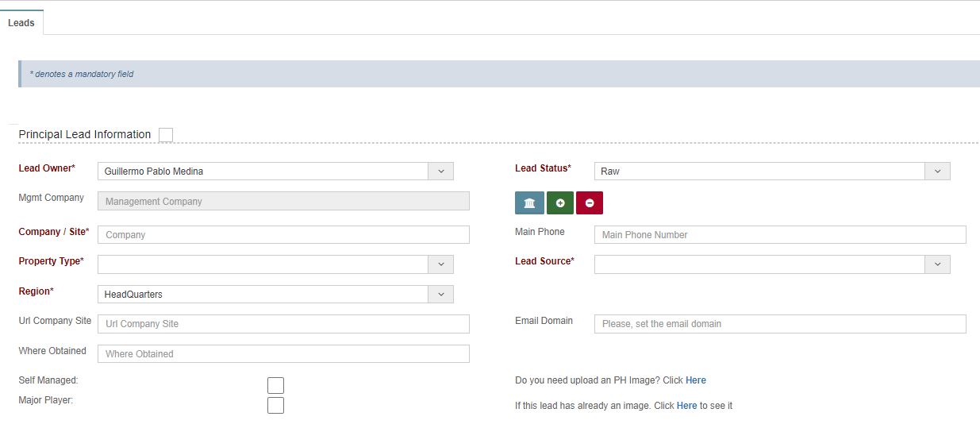Open the Lead Owner dropdown
This screenshot has height=428, width=980.
[x=440, y=171]
